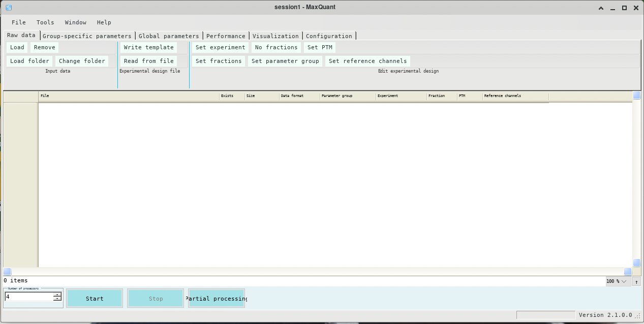Select the Experiment column header
The height and width of the screenshot is (324, 644).
pyautogui.click(x=401, y=96)
